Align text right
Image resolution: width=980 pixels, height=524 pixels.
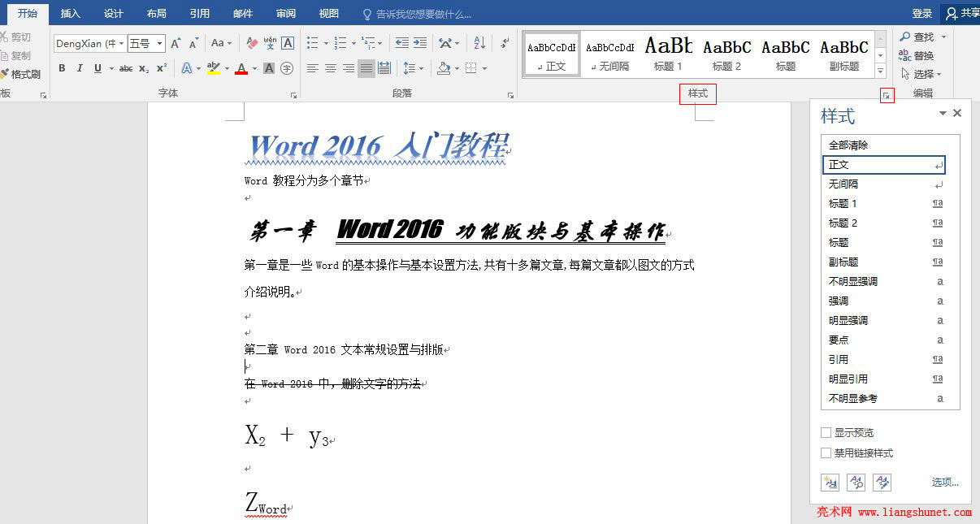point(349,68)
